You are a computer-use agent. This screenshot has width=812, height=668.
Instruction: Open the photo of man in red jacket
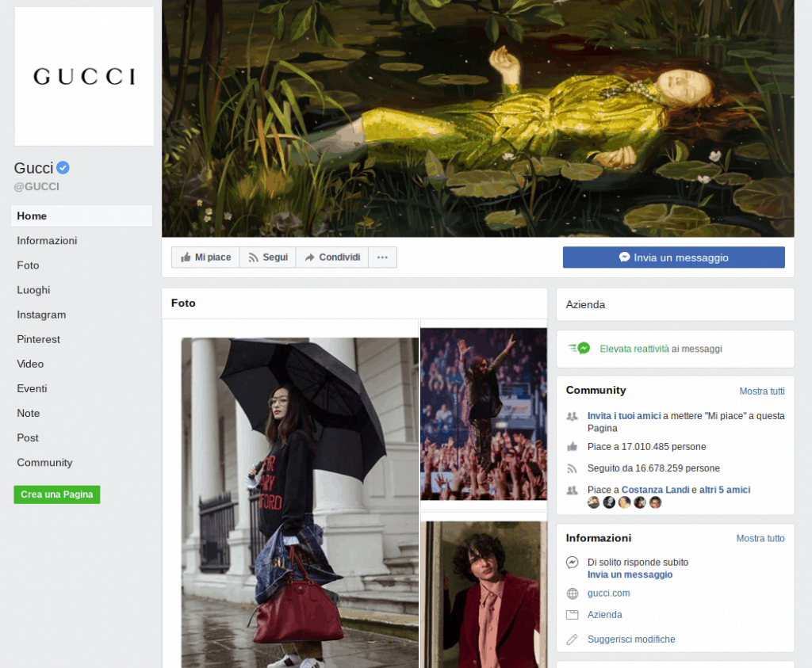pyautogui.click(x=484, y=594)
